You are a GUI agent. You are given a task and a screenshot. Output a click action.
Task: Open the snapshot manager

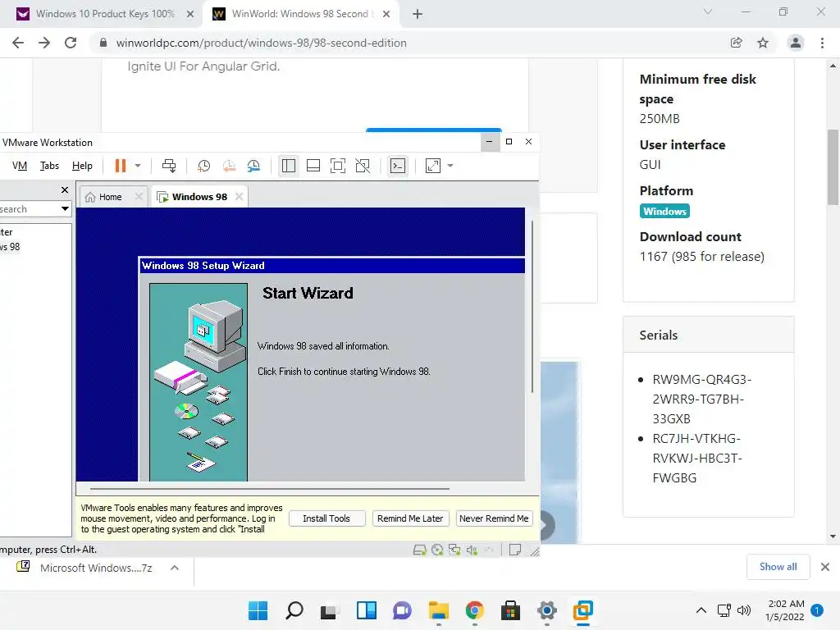tap(253, 166)
